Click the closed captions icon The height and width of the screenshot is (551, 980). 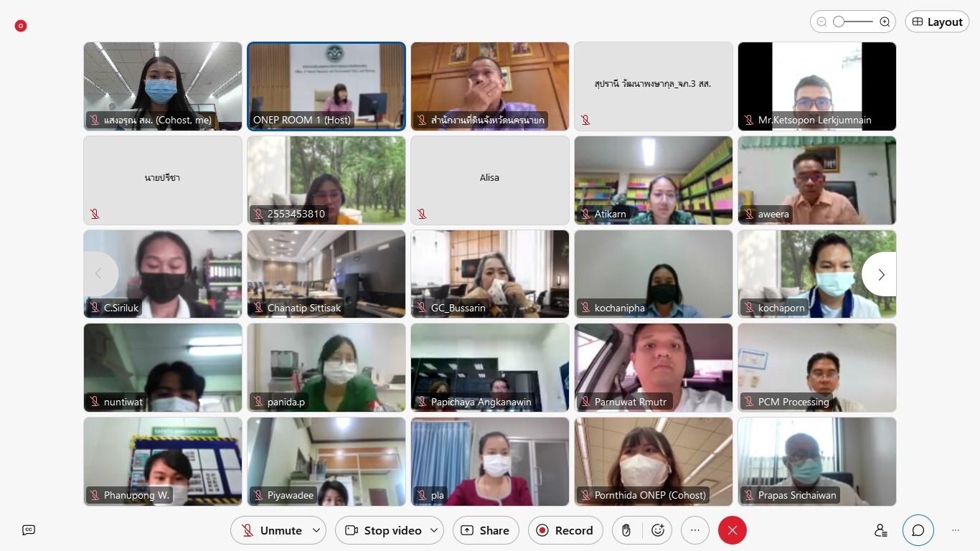click(x=29, y=530)
